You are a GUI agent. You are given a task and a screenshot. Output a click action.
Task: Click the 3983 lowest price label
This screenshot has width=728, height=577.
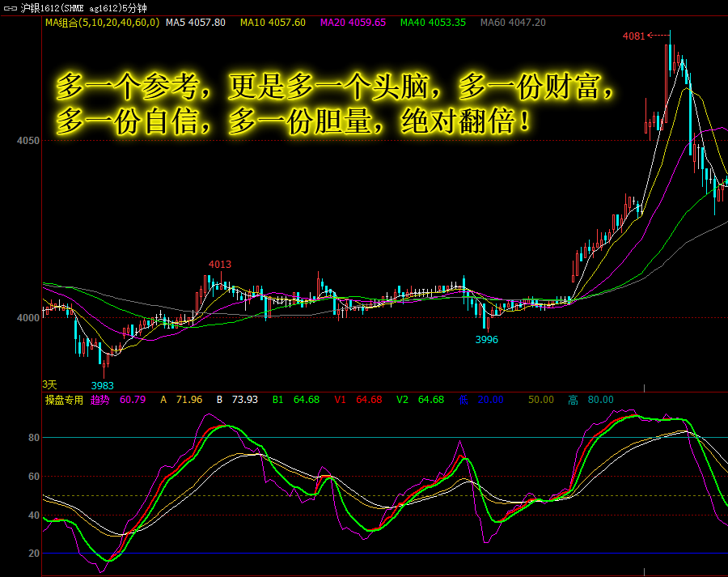click(x=102, y=385)
